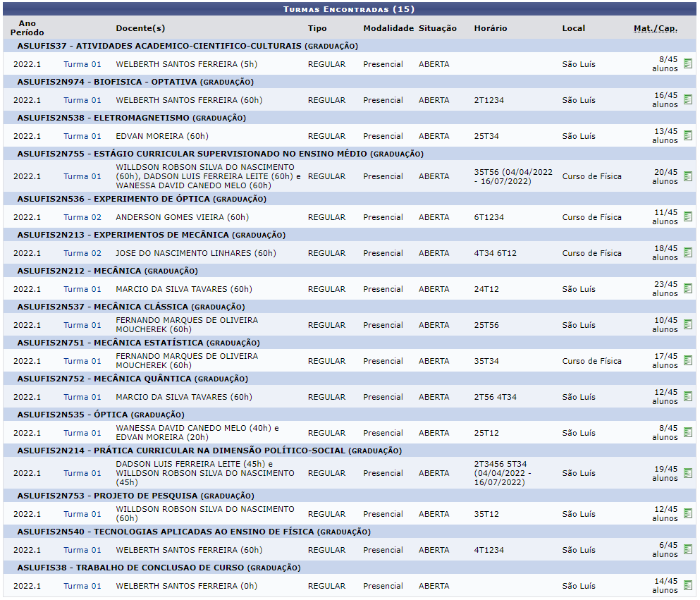Image resolution: width=700 pixels, height=600 pixels.
Task: Open the class details icon for Biofísica - Optativa
Action: [688, 100]
